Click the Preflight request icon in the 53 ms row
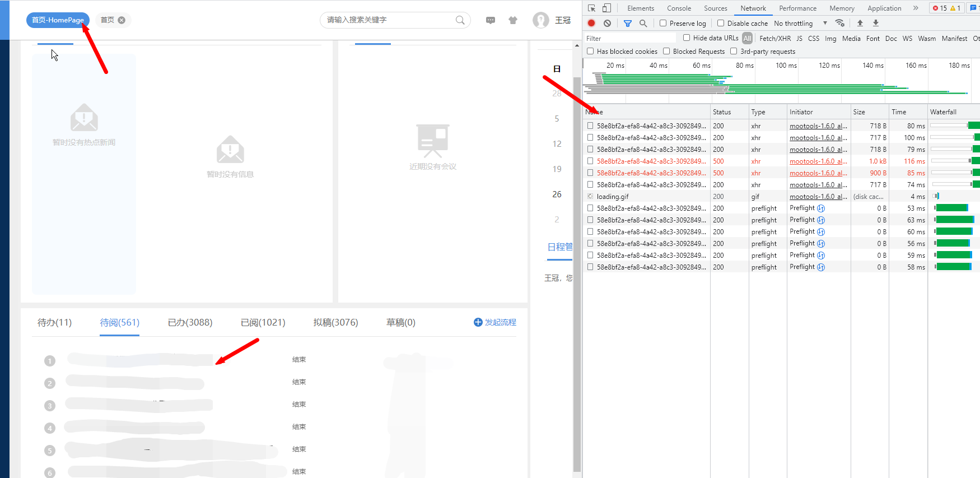The image size is (980, 478). click(821, 208)
